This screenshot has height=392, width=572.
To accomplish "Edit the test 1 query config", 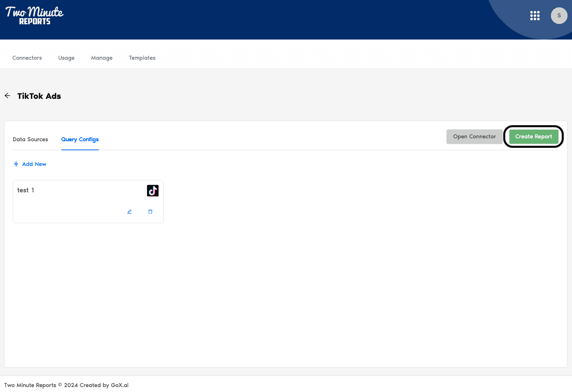I will (129, 212).
